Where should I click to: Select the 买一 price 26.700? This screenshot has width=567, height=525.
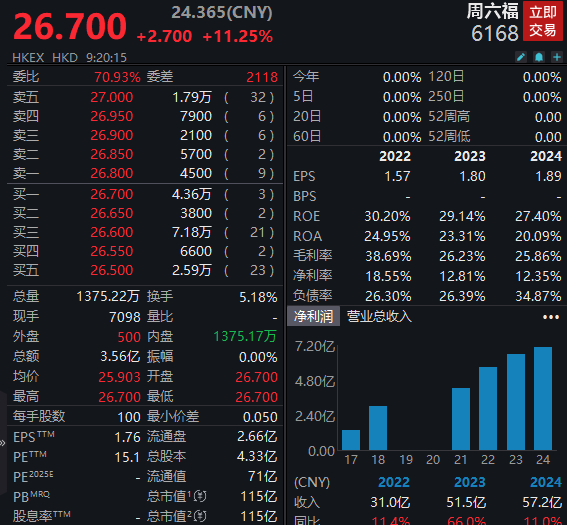(111, 195)
